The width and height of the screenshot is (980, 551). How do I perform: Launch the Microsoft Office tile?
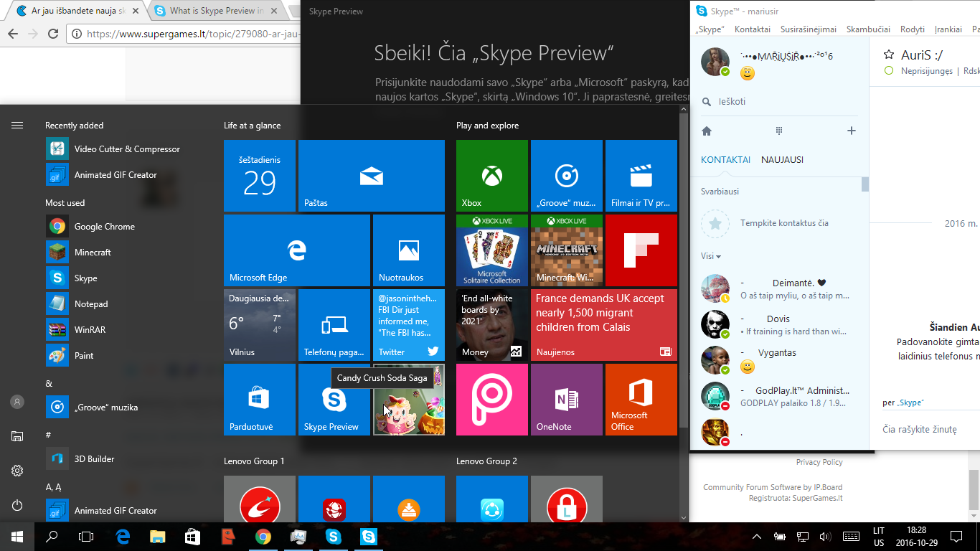(x=641, y=400)
